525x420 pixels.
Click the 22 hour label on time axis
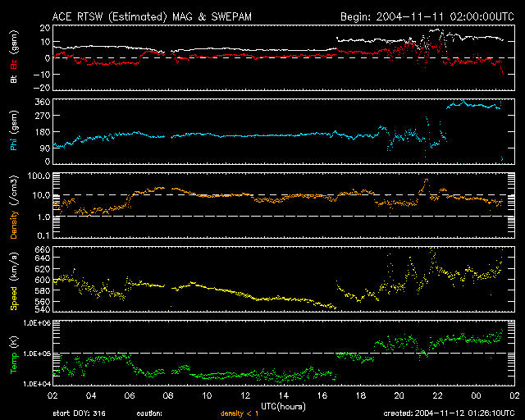coord(437,396)
